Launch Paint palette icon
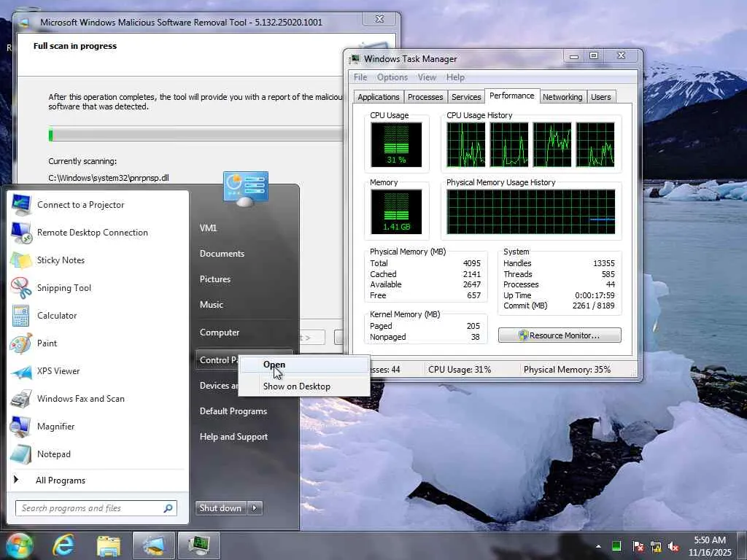Image resolution: width=747 pixels, height=560 pixels. 21,343
